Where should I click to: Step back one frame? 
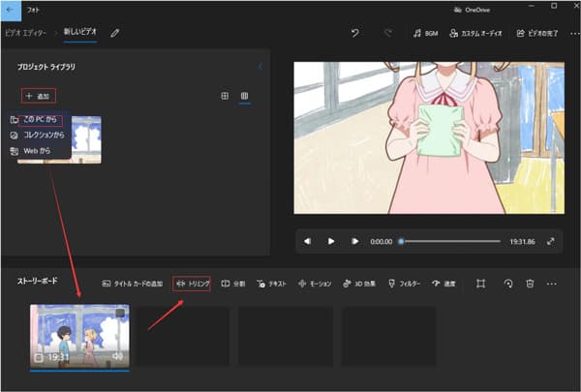click(x=307, y=242)
